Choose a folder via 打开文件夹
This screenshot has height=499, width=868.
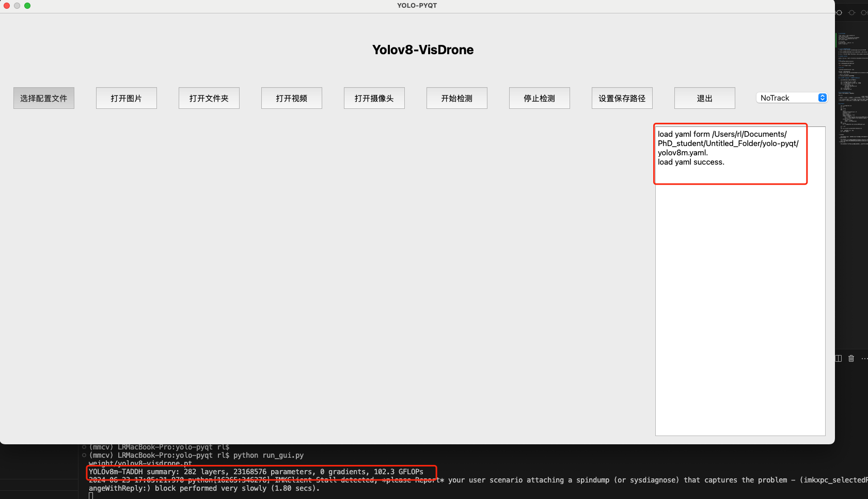coord(209,98)
